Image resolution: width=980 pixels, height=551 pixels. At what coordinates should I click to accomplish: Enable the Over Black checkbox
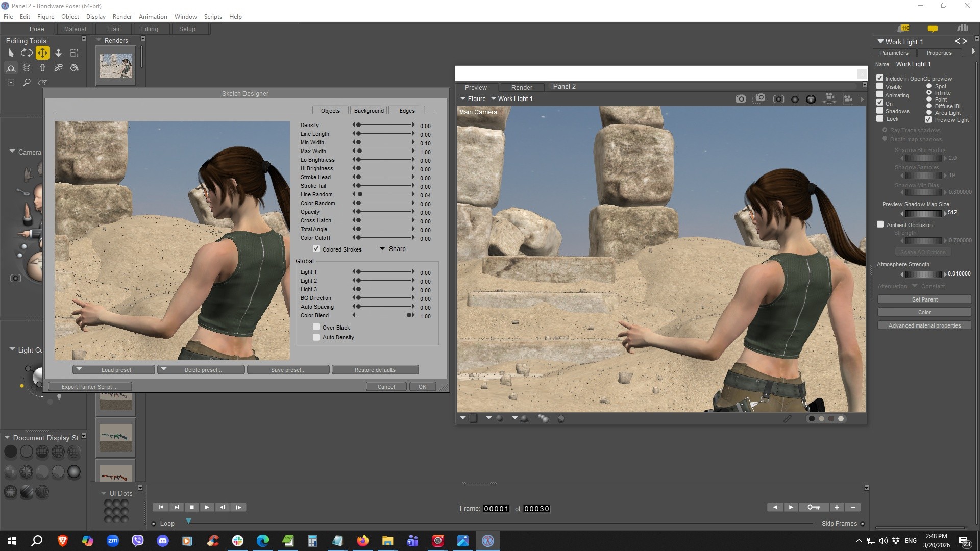[316, 328]
